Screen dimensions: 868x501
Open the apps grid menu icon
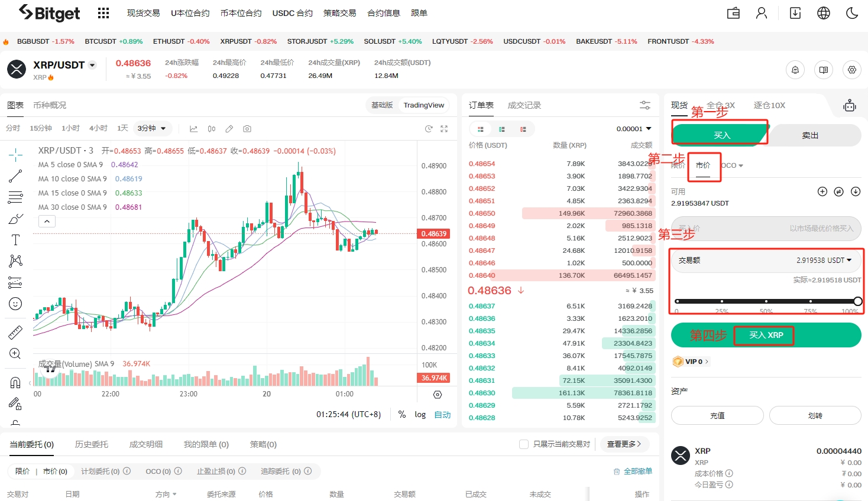tap(103, 13)
